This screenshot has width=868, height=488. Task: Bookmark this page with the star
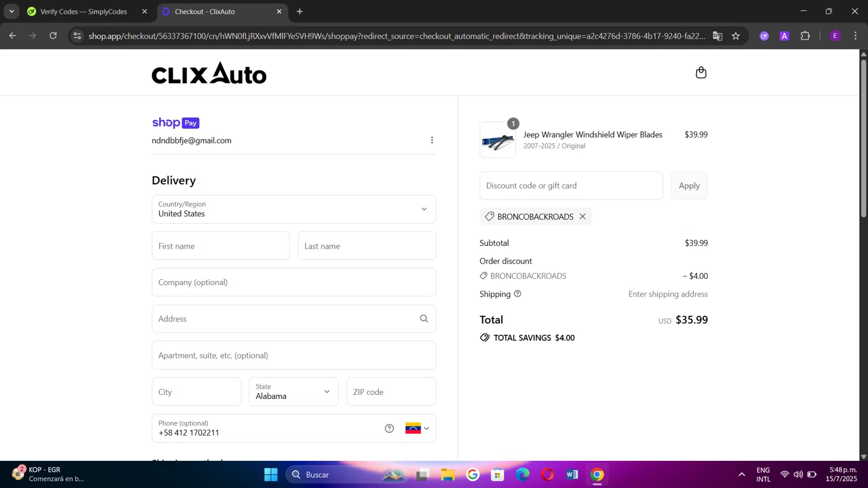[x=735, y=36]
